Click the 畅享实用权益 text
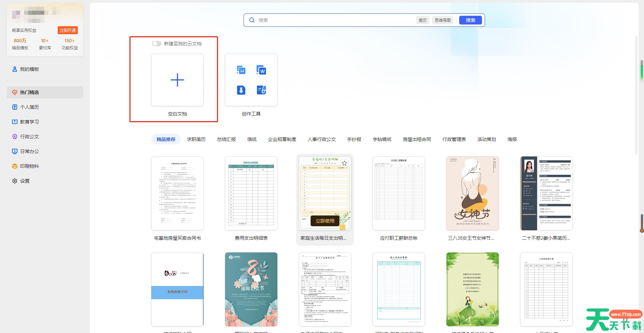This screenshot has height=333, width=644. [24, 30]
